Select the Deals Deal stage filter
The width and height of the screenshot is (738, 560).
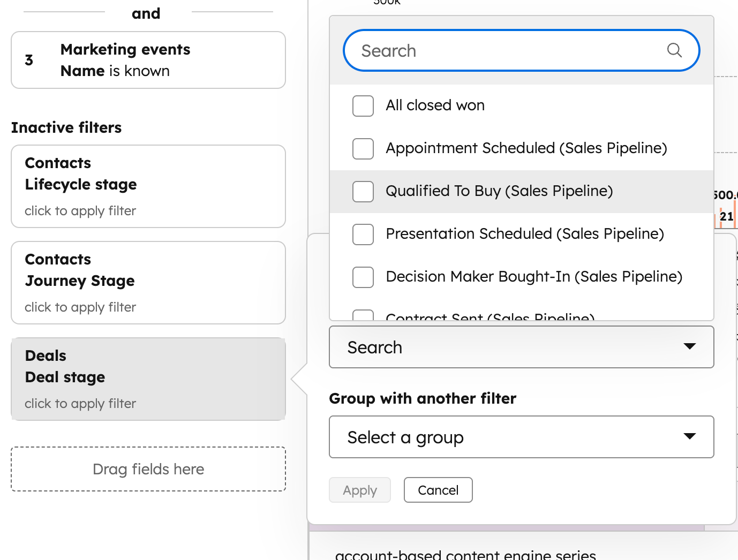(148, 379)
